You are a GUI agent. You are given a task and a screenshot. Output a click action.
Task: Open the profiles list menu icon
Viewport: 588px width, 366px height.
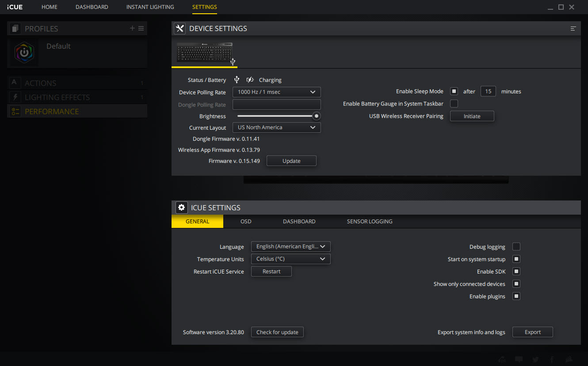tap(141, 28)
